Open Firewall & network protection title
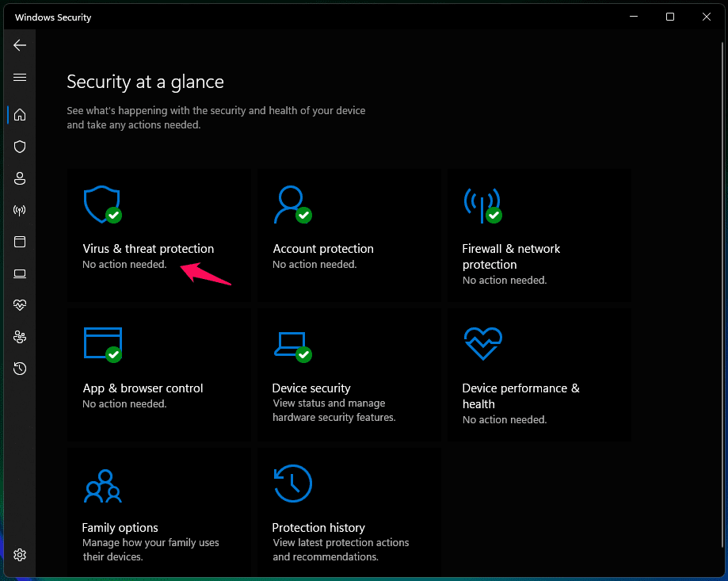The width and height of the screenshot is (728, 581). tap(511, 257)
